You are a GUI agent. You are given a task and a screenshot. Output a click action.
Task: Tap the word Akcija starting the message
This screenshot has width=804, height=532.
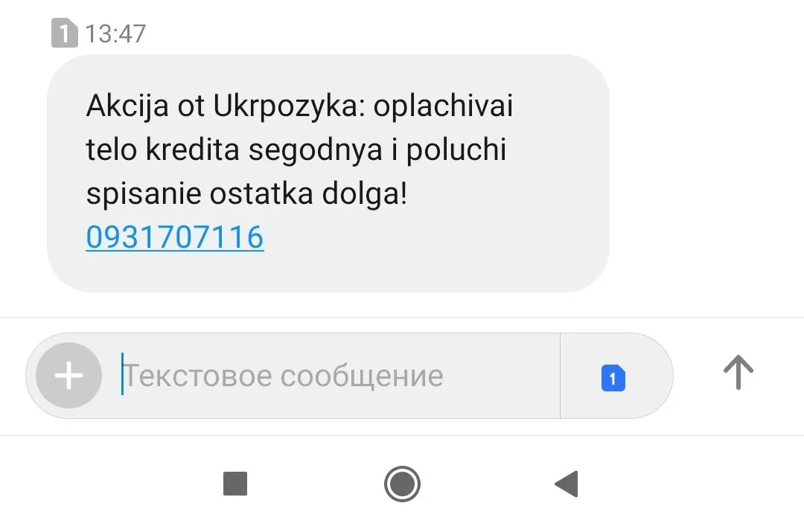(127, 107)
